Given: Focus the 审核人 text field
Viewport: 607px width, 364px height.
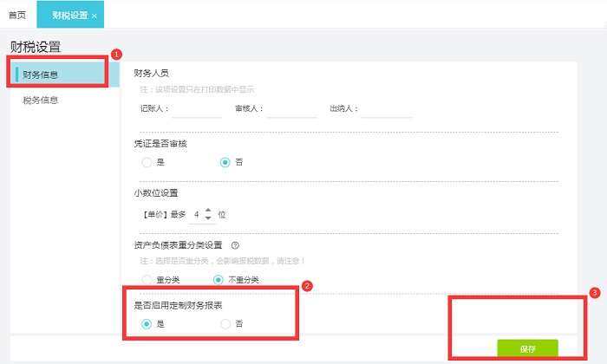Looking at the screenshot, I should tap(292, 109).
